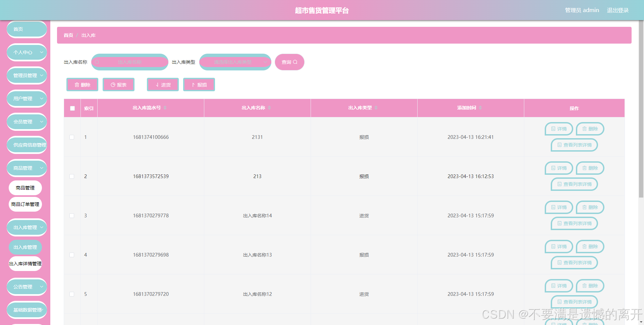Check the checkbox for row index 1
Viewport: 644px width, 325px height.
(x=72, y=137)
